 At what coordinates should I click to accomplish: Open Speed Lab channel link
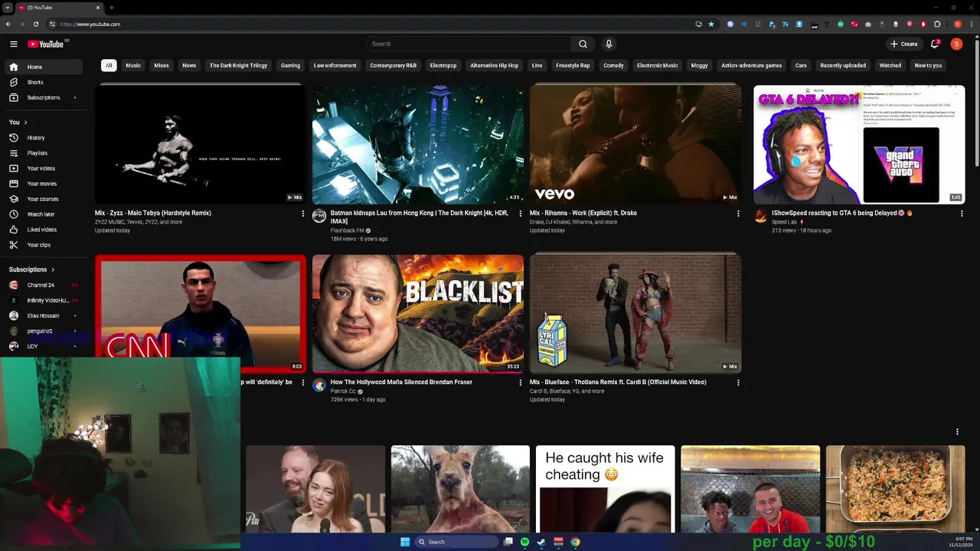pos(784,222)
